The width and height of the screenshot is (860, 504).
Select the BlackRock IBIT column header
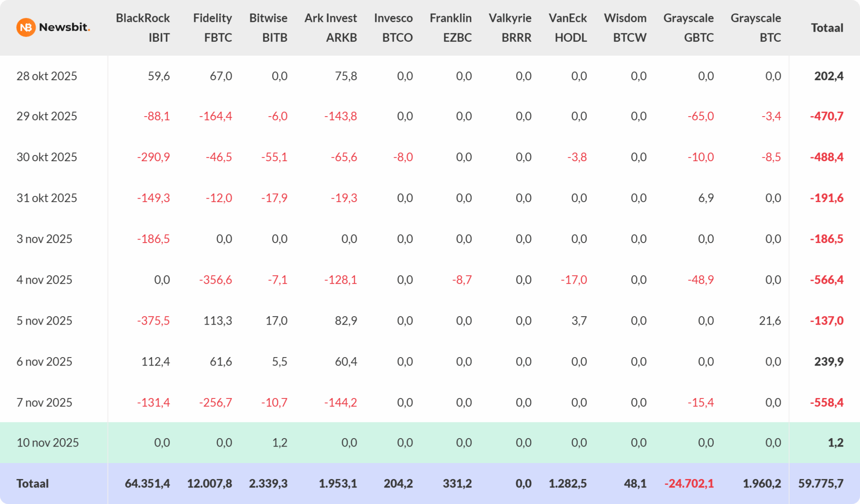[143, 28]
